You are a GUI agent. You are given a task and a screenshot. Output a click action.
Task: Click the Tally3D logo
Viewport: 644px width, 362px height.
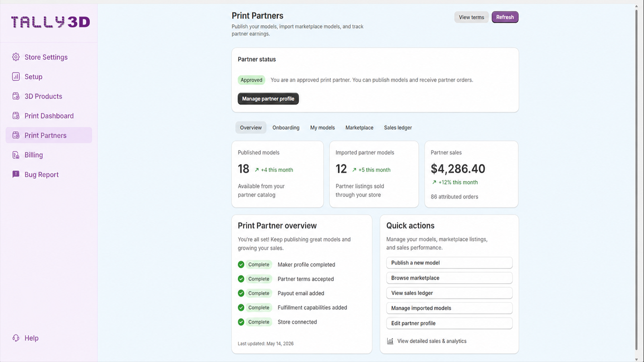point(50,22)
